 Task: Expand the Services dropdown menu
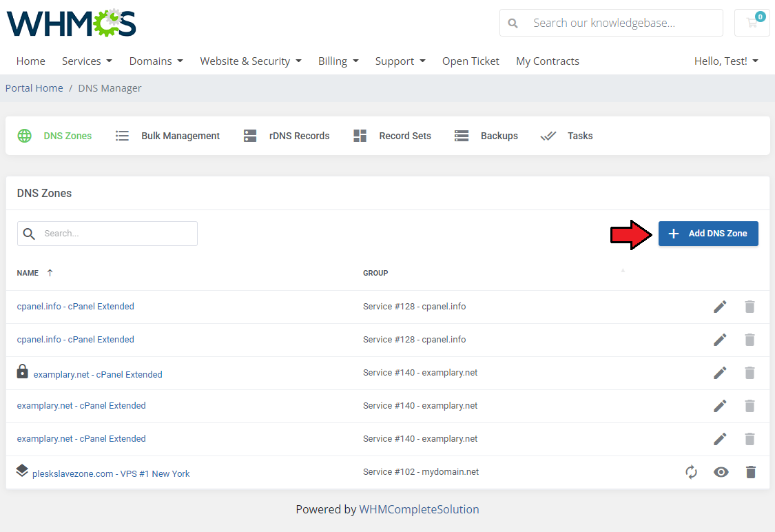click(87, 61)
